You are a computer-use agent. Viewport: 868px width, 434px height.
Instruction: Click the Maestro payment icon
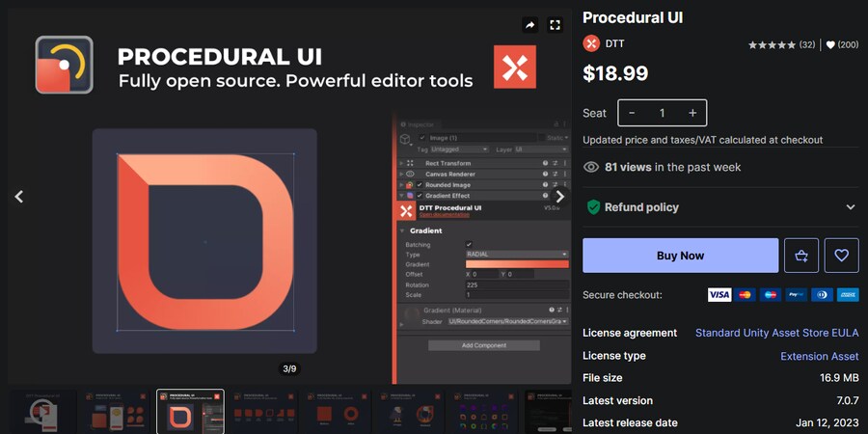(x=771, y=294)
